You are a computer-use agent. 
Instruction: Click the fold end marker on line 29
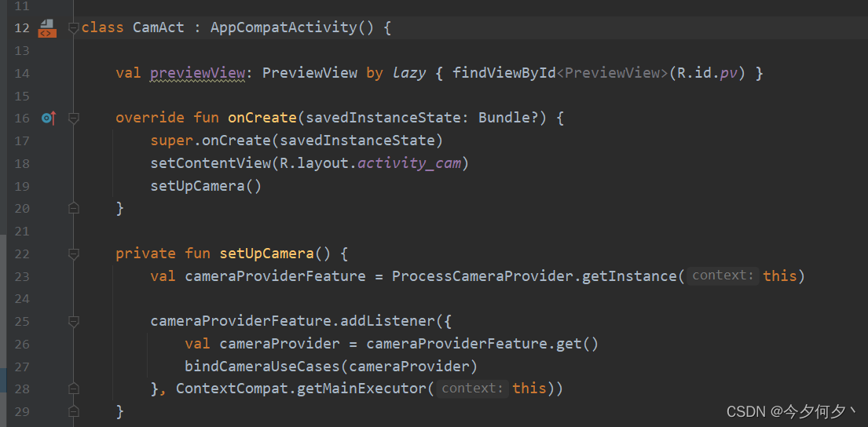73,411
